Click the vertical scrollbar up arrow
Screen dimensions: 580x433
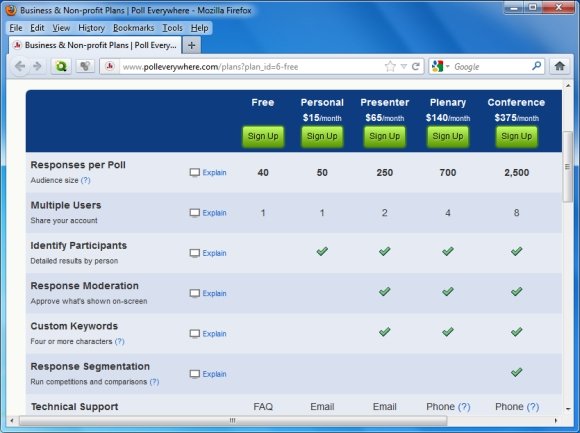(x=568, y=86)
